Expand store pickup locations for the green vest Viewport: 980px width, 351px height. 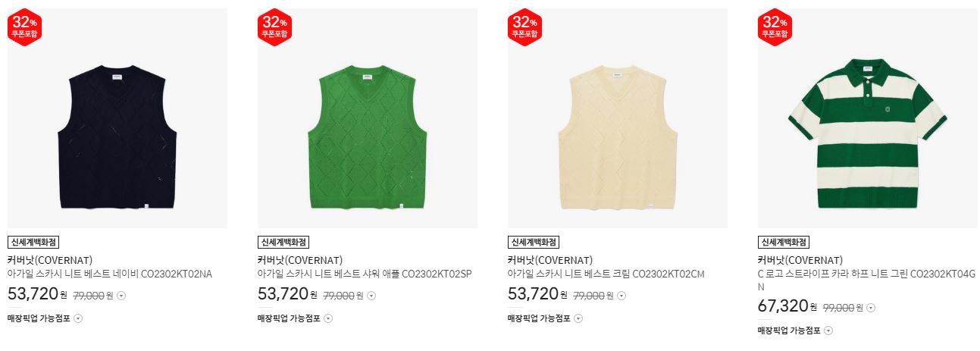point(328,318)
